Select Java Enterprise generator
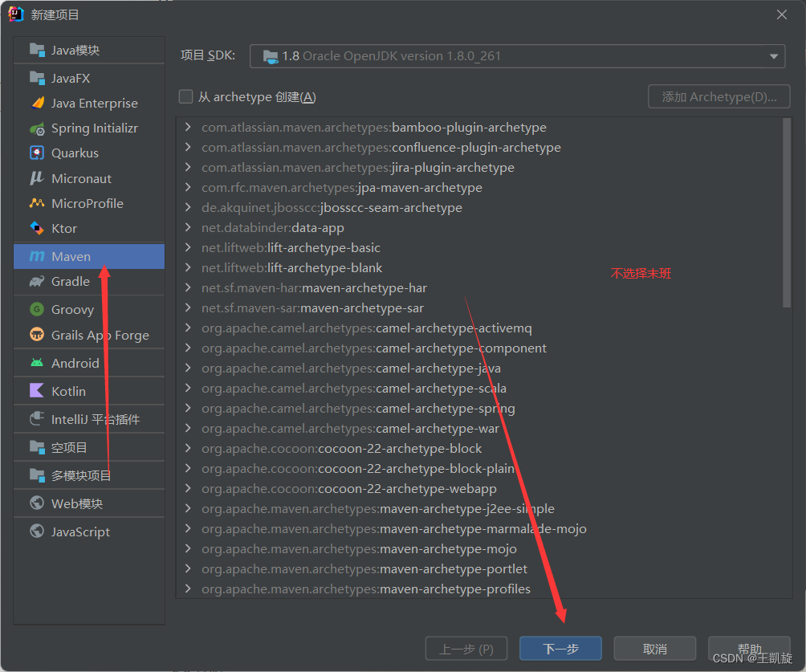The height and width of the screenshot is (672, 806). (89, 103)
